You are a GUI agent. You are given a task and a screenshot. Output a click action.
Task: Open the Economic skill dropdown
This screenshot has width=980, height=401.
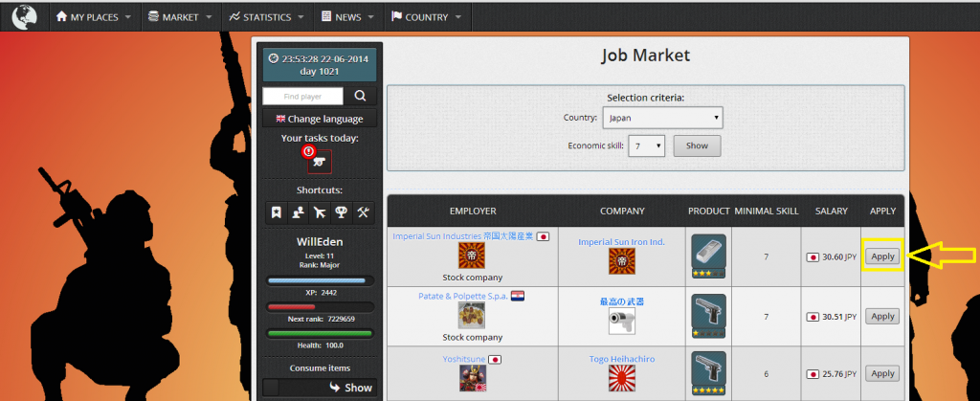pyautogui.click(x=647, y=146)
